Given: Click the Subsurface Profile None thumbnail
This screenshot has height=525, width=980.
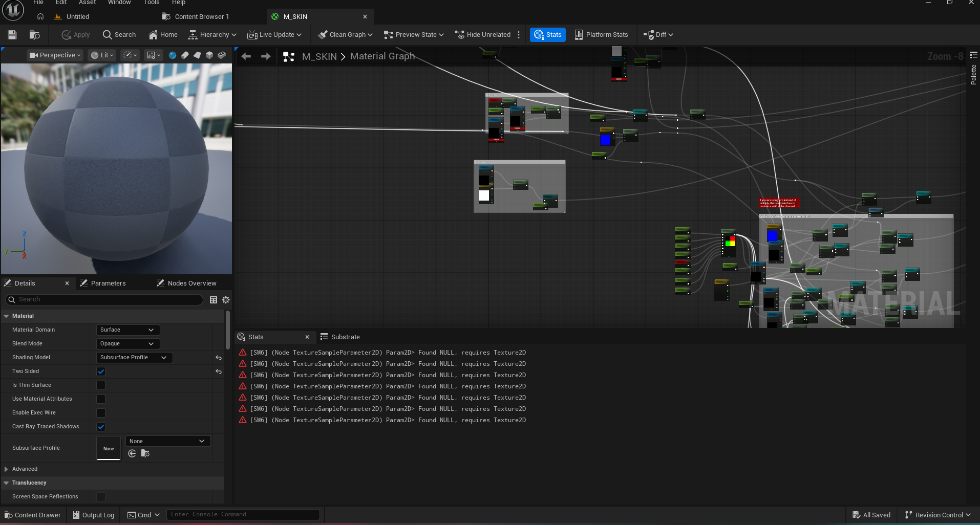Looking at the screenshot, I should click(x=109, y=448).
